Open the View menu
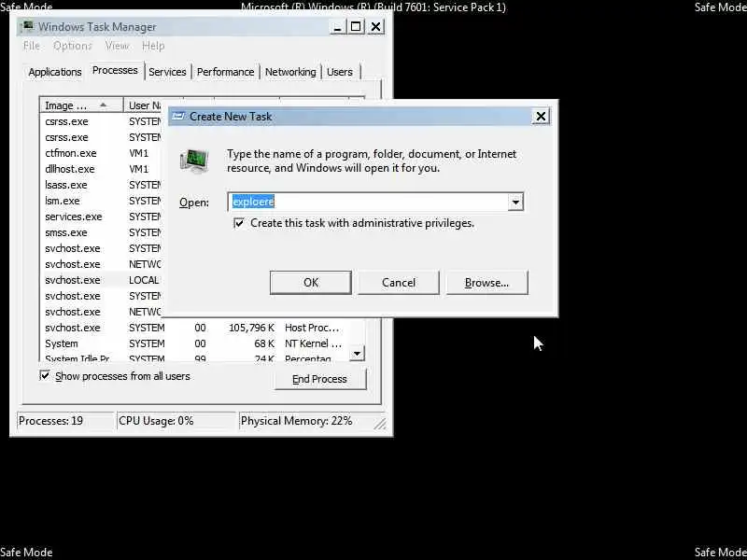The image size is (747, 560). coord(118,46)
